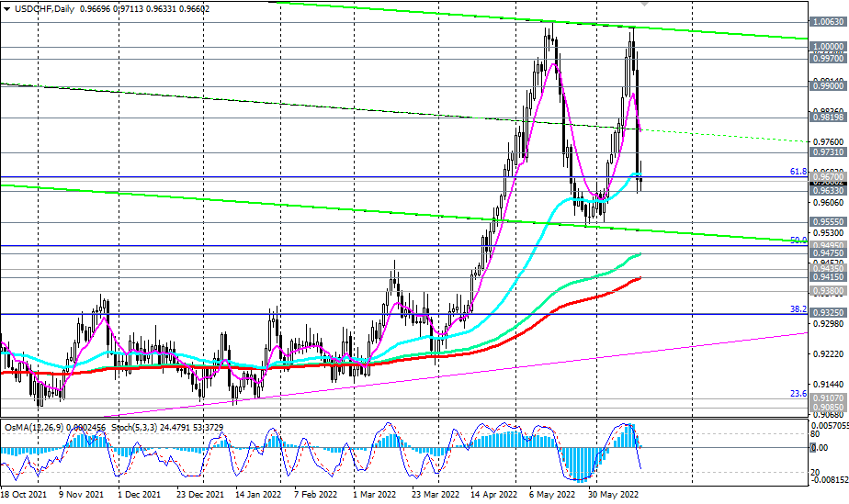The image size is (849, 504).
Task: Select the 0.96700 price level label
Action: tap(828, 177)
